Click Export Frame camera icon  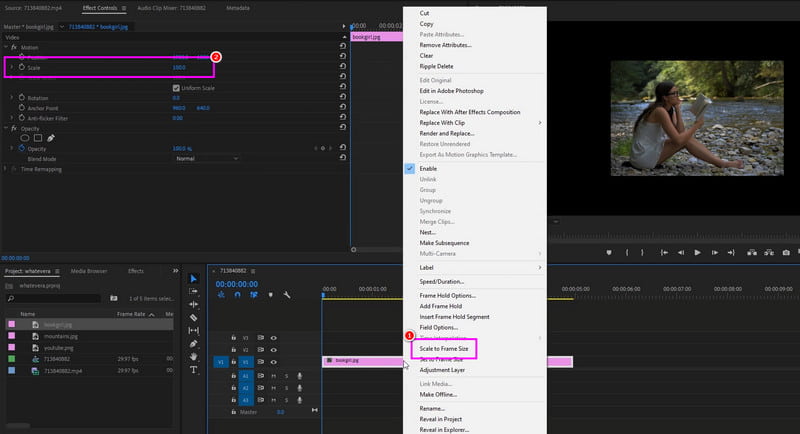pos(786,252)
